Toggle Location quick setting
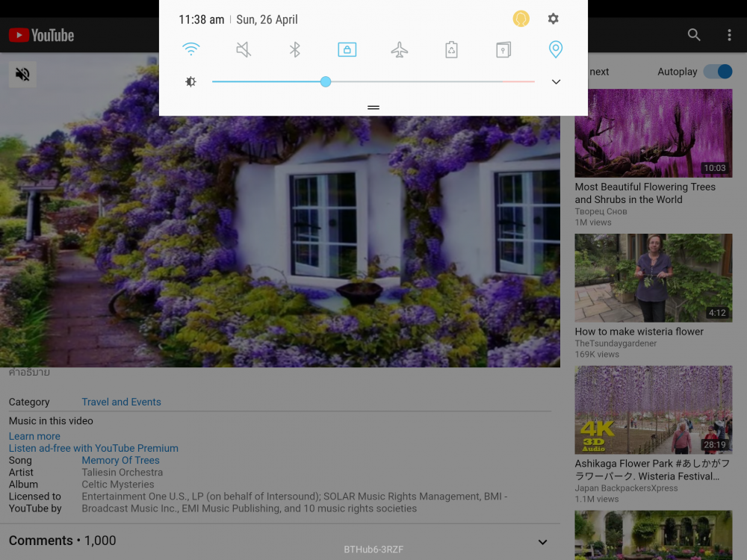 coord(556,49)
